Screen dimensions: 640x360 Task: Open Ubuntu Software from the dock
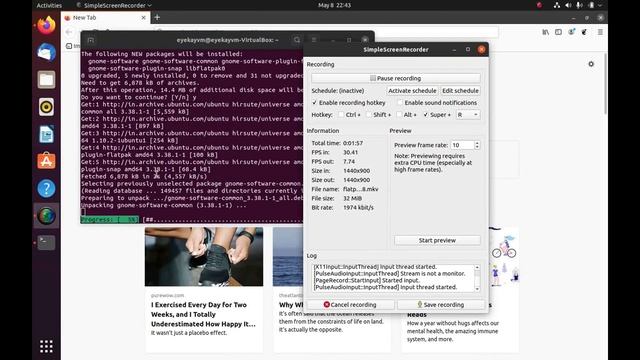point(46,161)
